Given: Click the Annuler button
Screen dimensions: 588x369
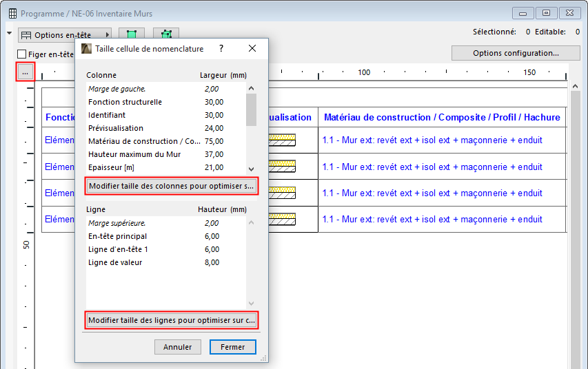Looking at the screenshot, I should point(178,347).
